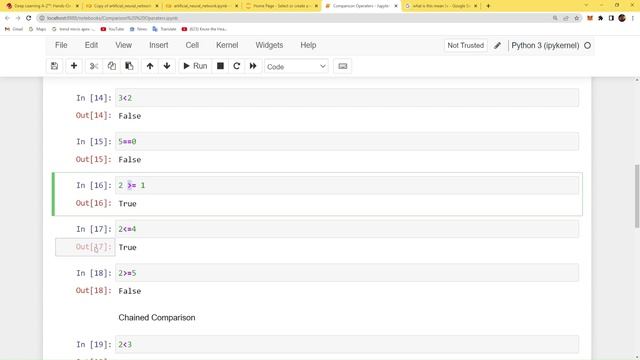Move selected cell down
This screenshot has height=360, width=640.
click(x=167, y=66)
